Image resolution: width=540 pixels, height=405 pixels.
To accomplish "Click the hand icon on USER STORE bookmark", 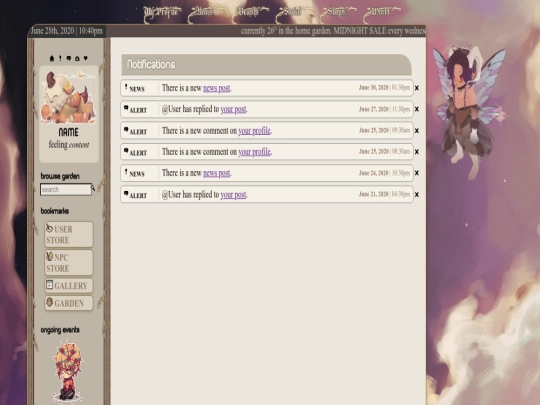I will 49,228.
